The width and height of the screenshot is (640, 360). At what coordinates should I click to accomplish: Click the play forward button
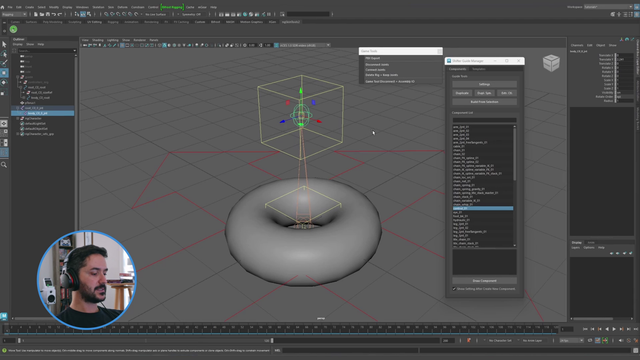pos(614,329)
